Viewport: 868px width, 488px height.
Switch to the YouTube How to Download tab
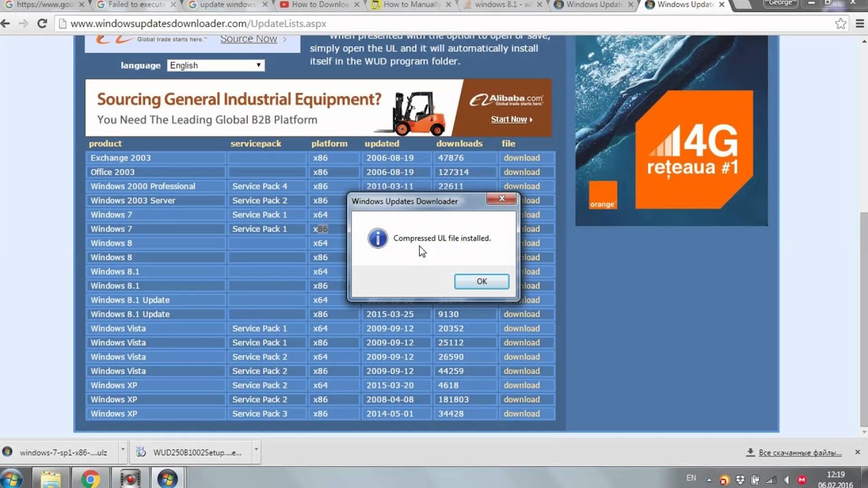(318, 5)
